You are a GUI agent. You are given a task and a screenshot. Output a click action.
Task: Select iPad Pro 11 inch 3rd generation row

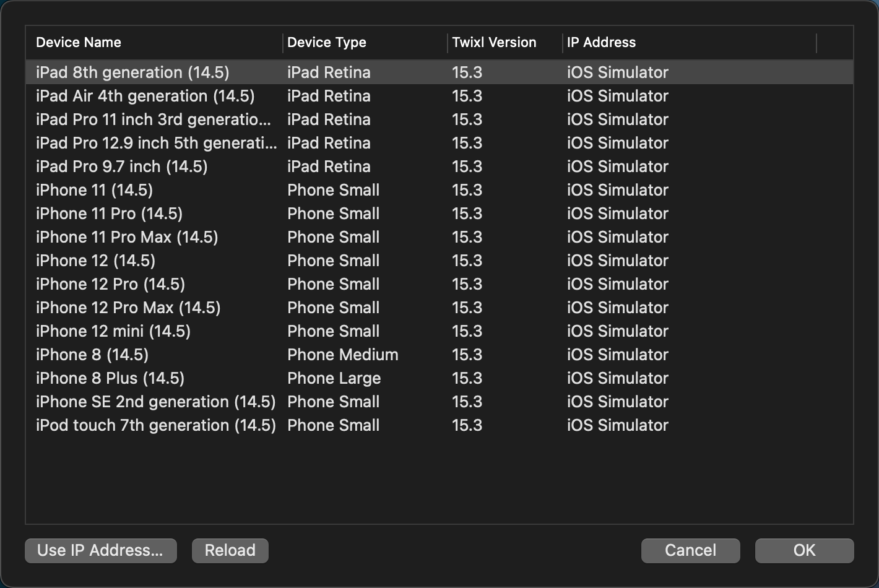tap(439, 119)
